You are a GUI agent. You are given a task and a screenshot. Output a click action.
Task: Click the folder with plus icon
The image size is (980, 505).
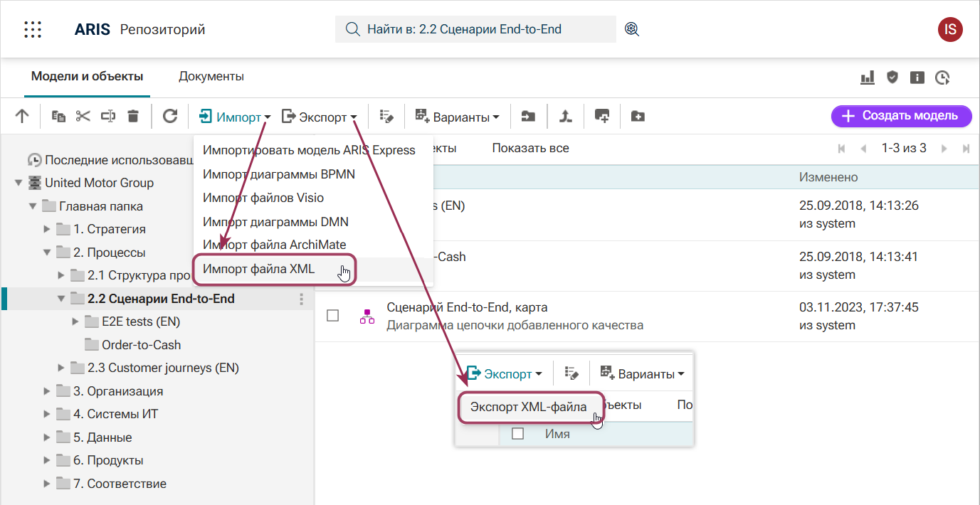coord(638,116)
